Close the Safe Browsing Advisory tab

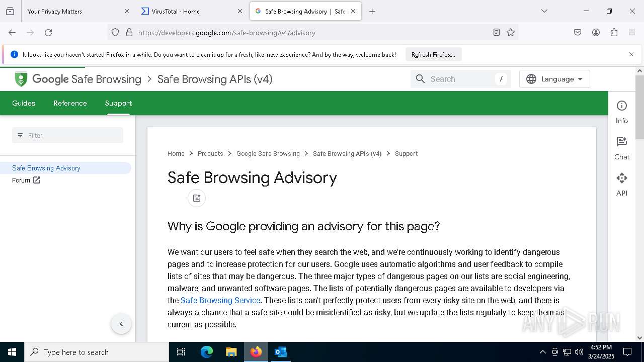(353, 11)
